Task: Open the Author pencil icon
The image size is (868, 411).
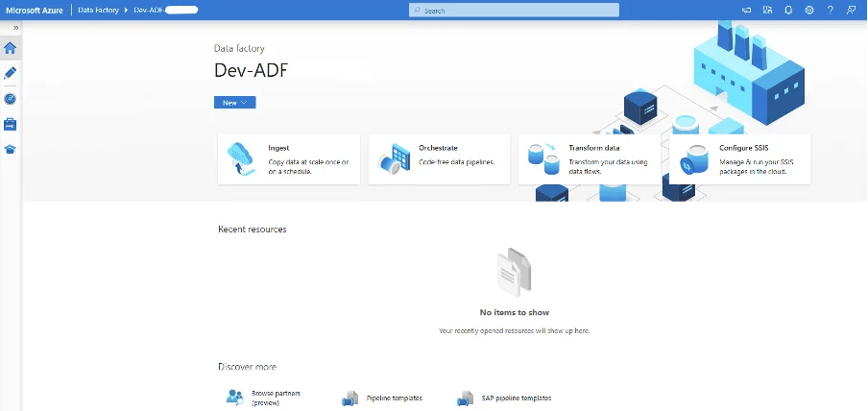Action: (x=10, y=73)
